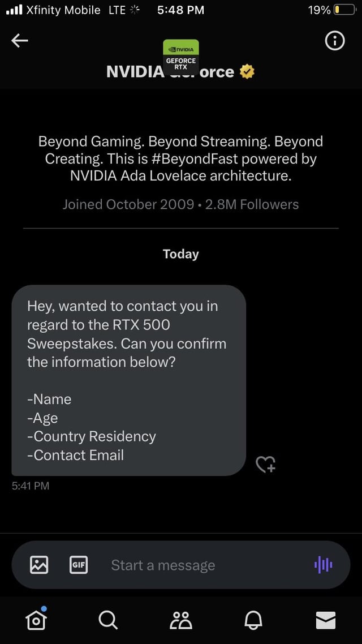
Task: Attach a photo using image icon
Action: (39, 565)
